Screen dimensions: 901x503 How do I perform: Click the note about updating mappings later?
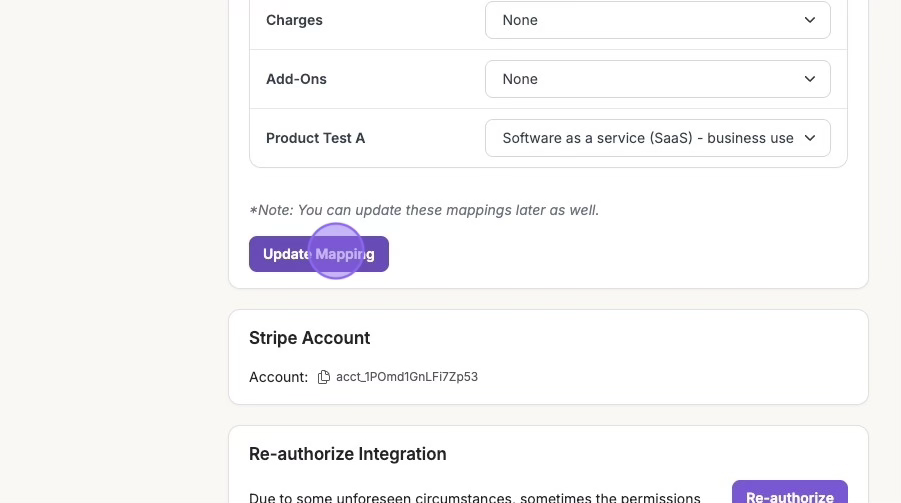click(x=423, y=210)
